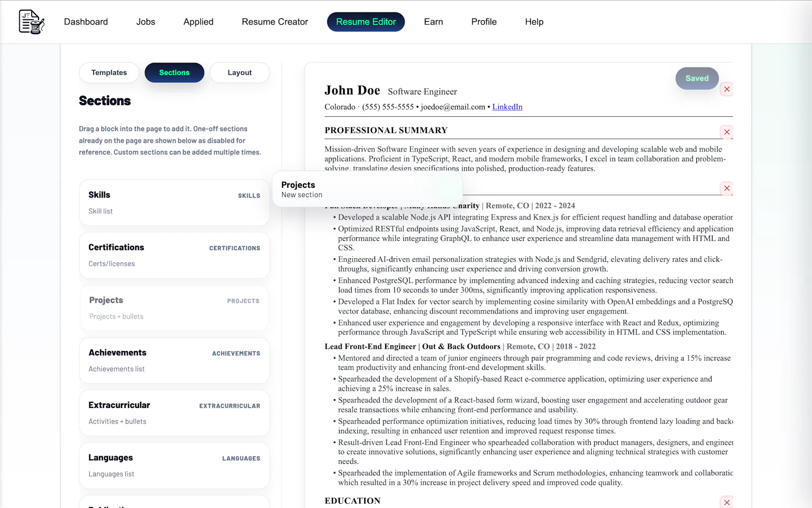Click the bullet about Shopify-based React e-commerce application
The image size is (812, 508).
point(525,384)
